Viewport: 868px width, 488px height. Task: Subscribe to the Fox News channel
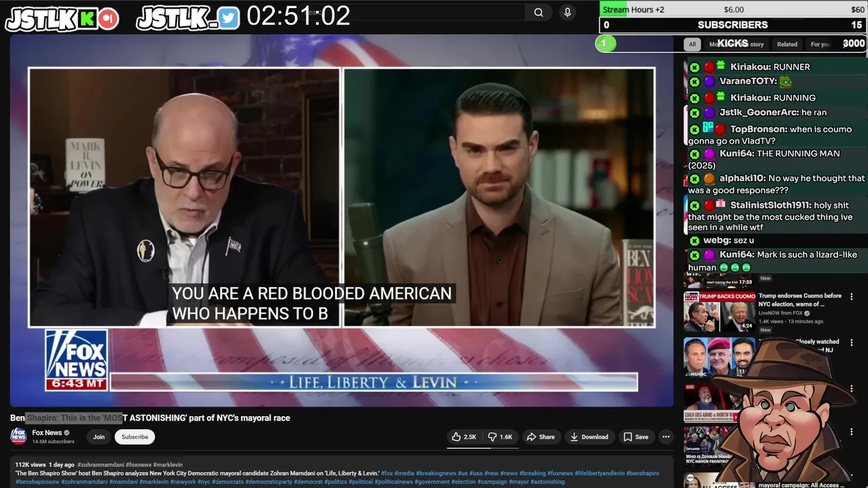pyautogui.click(x=134, y=437)
